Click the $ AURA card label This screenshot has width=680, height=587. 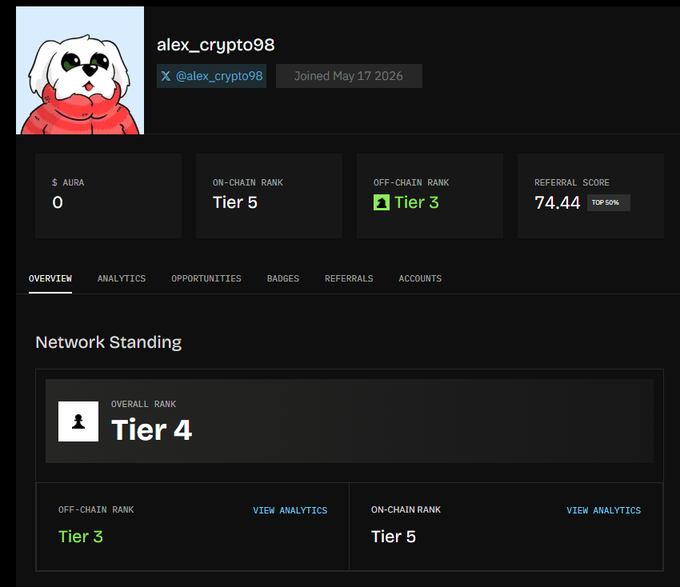68,183
